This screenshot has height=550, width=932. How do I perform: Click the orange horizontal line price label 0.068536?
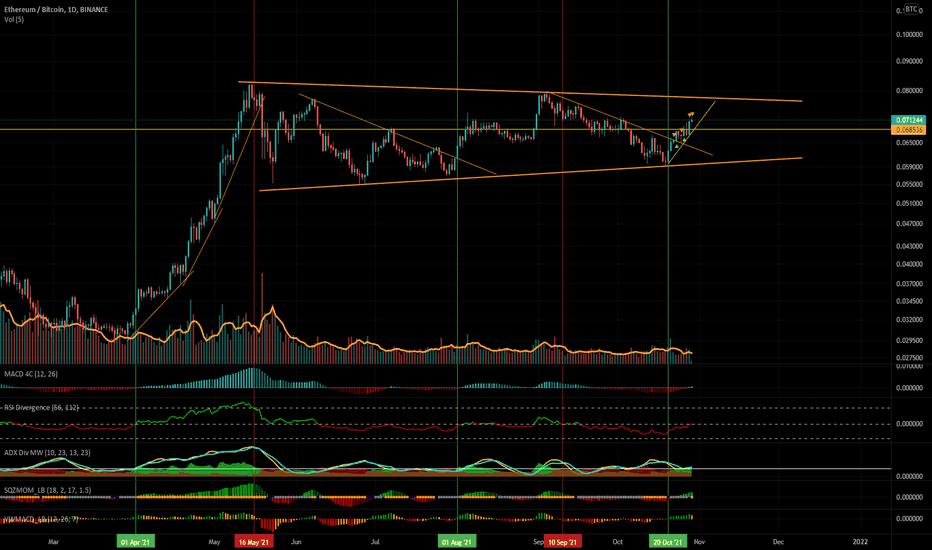[x=909, y=130]
